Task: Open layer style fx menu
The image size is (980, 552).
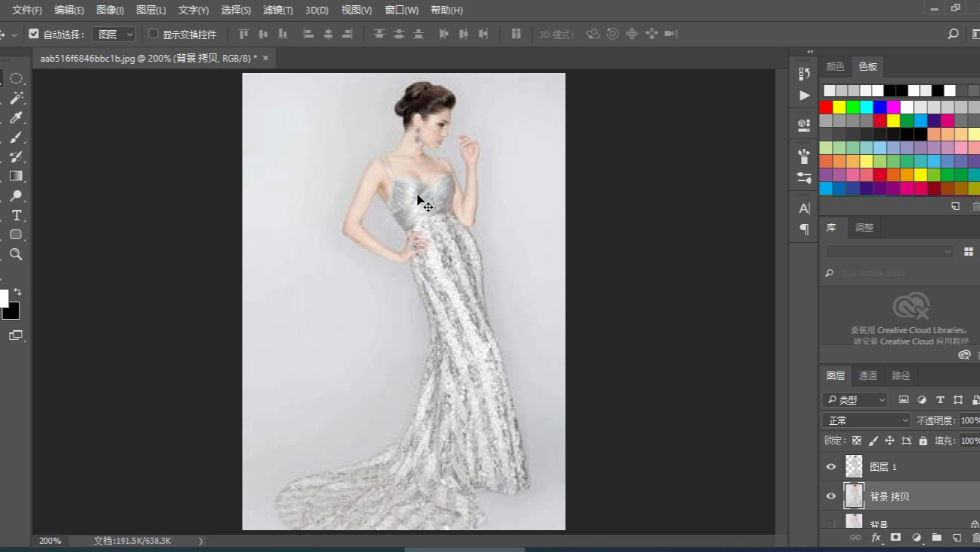Action: pos(876,538)
